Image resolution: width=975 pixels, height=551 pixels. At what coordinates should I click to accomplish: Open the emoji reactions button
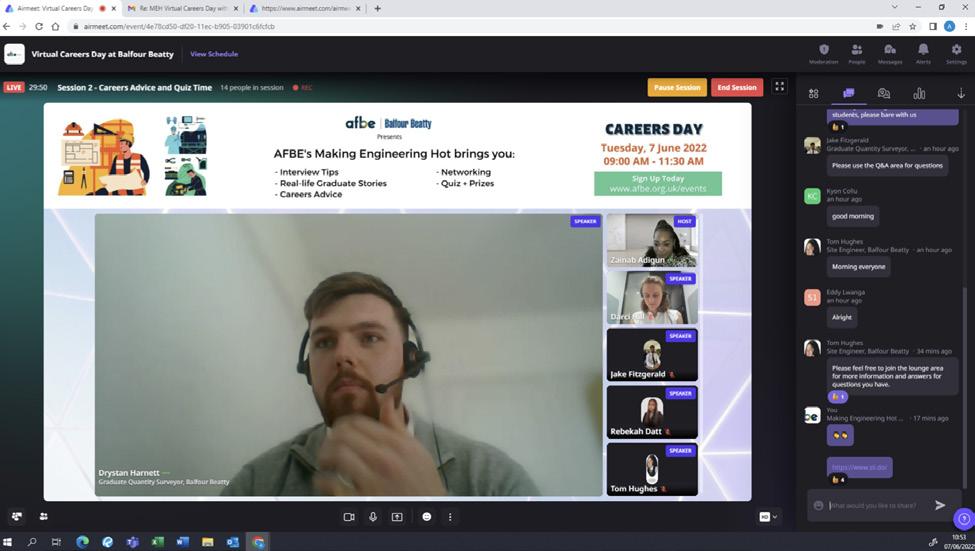coord(427,517)
